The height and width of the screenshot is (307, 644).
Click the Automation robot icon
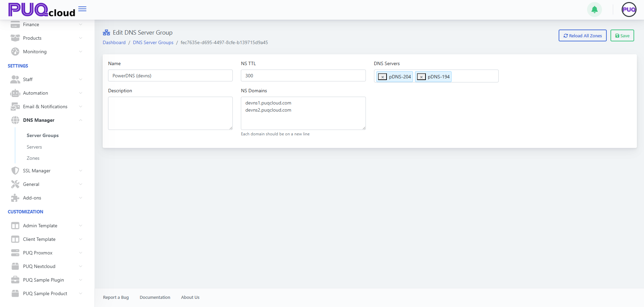(15, 93)
